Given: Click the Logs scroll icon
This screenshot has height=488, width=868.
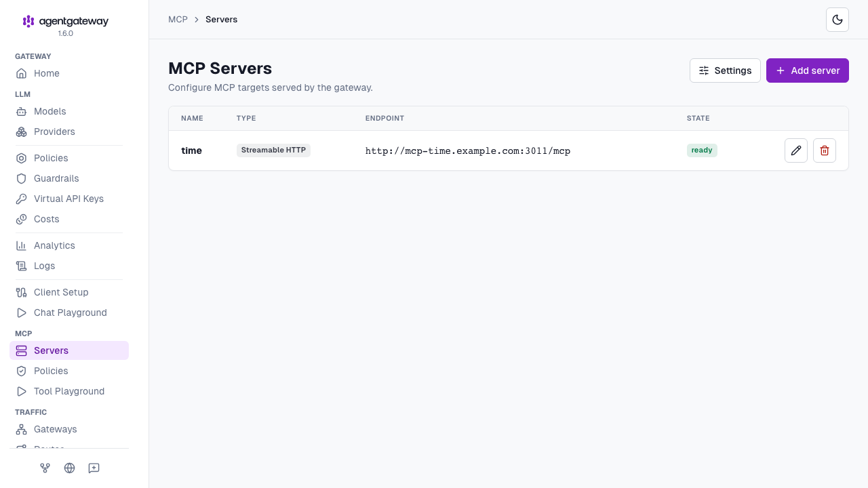Looking at the screenshot, I should point(22,266).
